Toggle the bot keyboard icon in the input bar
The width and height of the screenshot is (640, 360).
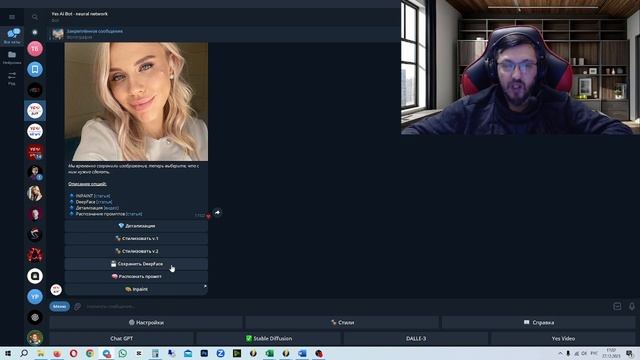tap(617, 306)
